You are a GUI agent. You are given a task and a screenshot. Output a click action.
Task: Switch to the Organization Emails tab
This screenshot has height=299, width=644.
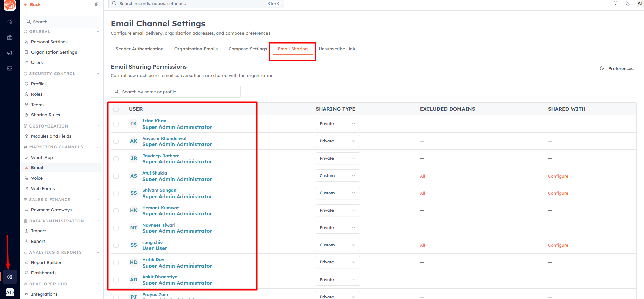click(x=196, y=49)
